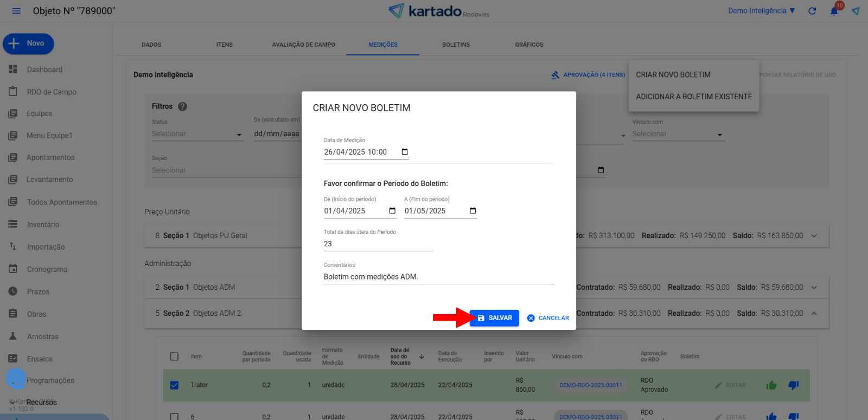Viewport: 868px width, 420px height.
Task: Open calendar picker for Data de Medição
Action: click(405, 152)
